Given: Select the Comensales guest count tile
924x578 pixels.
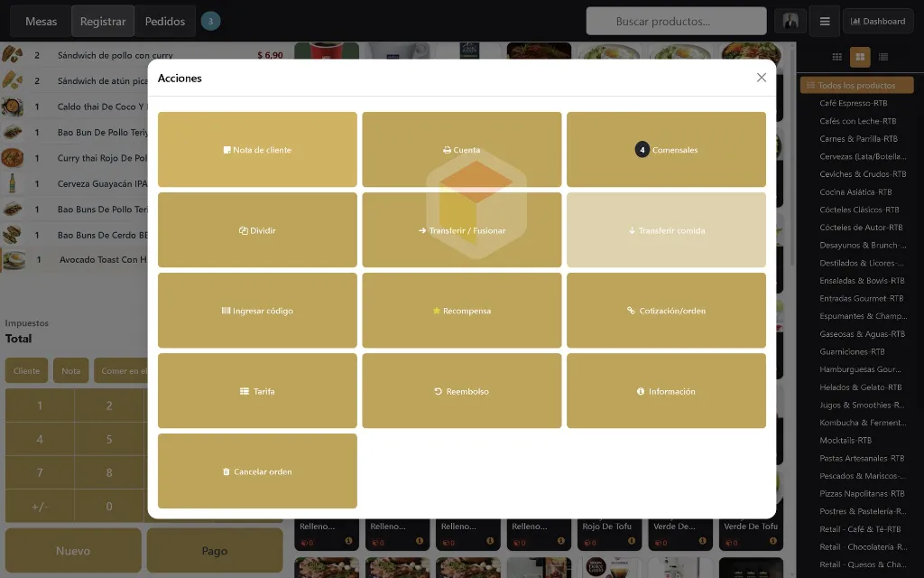Looking at the screenshot, I should [667, 150].
